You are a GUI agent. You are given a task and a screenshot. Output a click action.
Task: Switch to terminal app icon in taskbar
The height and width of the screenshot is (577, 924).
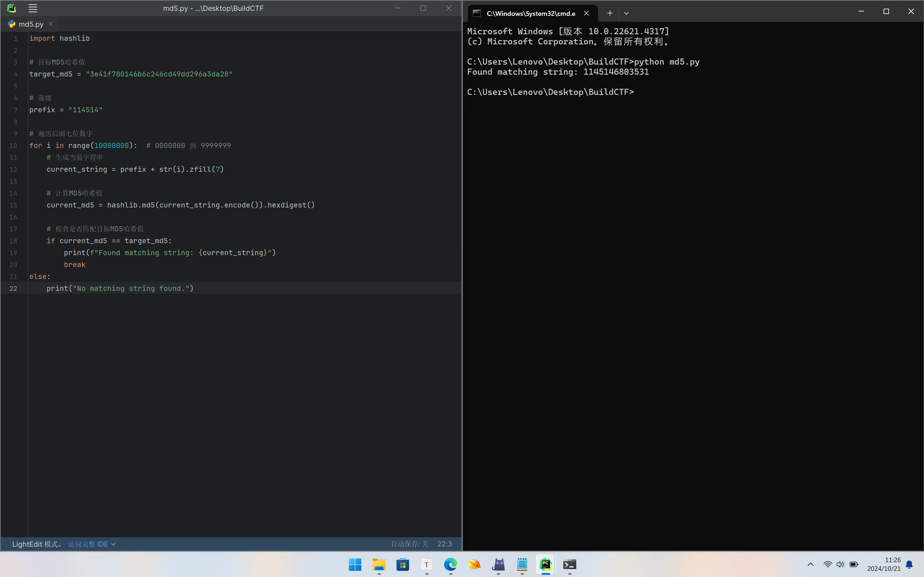pyautogui.click(x=569, y=564)
